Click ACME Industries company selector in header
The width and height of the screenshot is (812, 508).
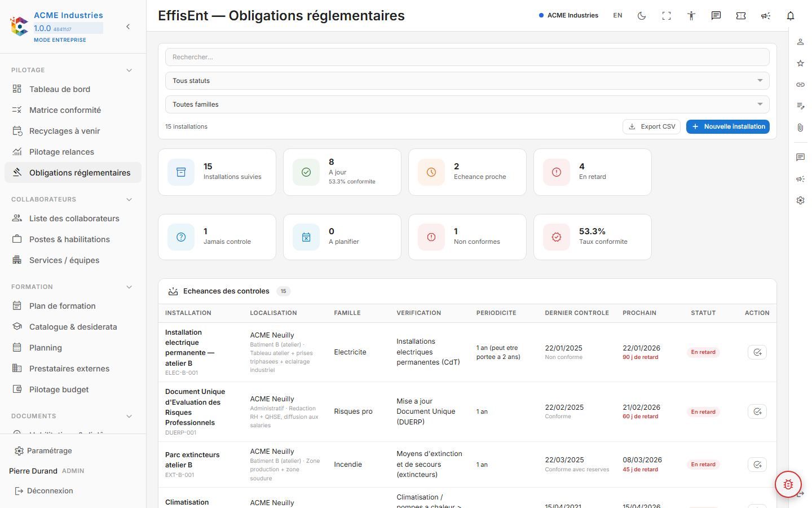point(568,16)
